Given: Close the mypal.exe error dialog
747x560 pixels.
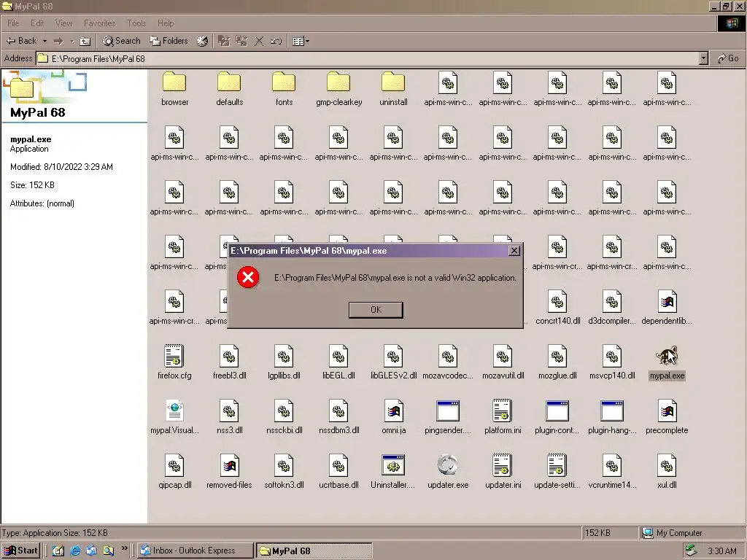Looking at the screenshot, I should 514,251.
